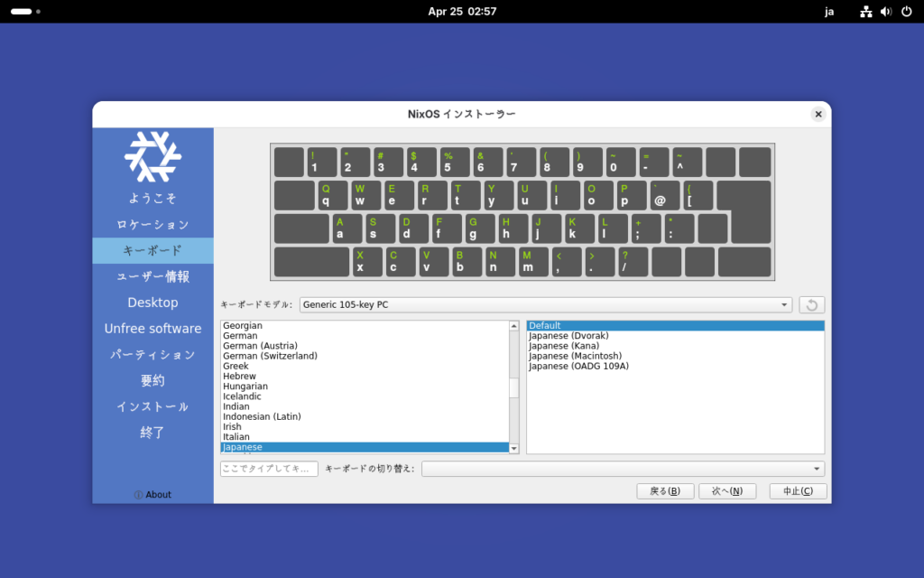
Task: Expand the keyboard switching dropdown
Action: click(623, 469)
